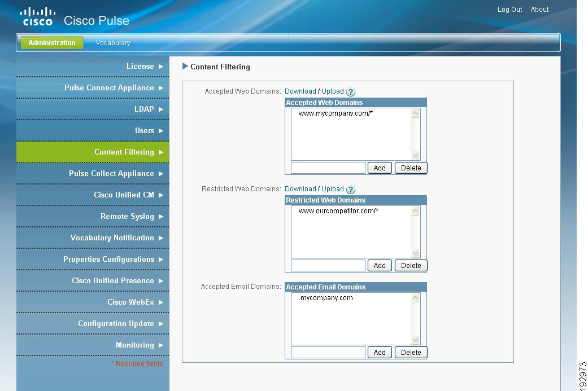Upload a Restricted Web Domains file
Image resolution: width=588 pixels, height=391 pixels.
[x=333, y=188]
